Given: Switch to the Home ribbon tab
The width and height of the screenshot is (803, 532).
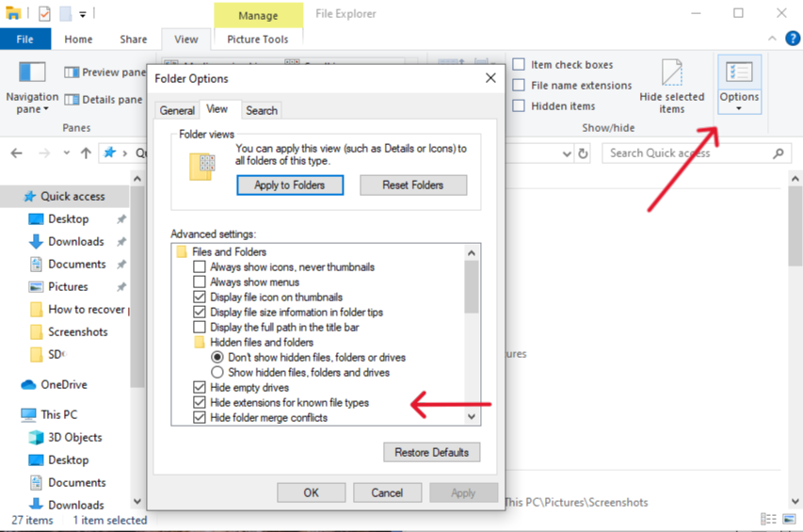Looking at the screenshot, I should coord(78,39).
